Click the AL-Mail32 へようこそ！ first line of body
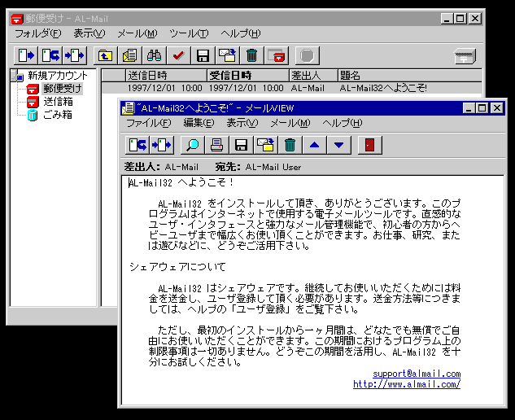 click(x=181, y=182)
